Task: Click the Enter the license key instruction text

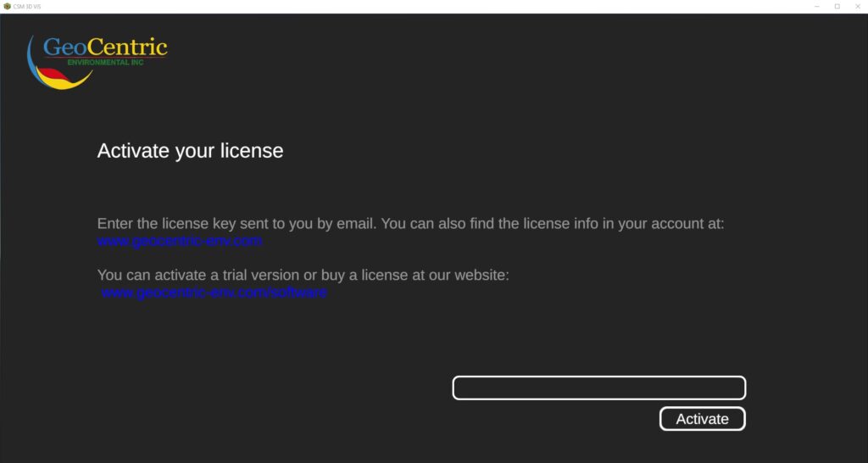Action: (x=410, y=224)
